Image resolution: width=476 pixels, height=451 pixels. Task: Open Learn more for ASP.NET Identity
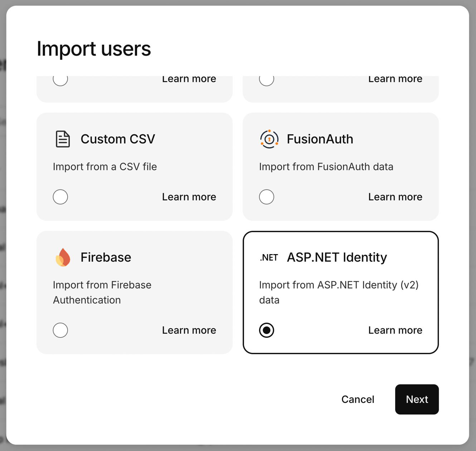(395, 330)
